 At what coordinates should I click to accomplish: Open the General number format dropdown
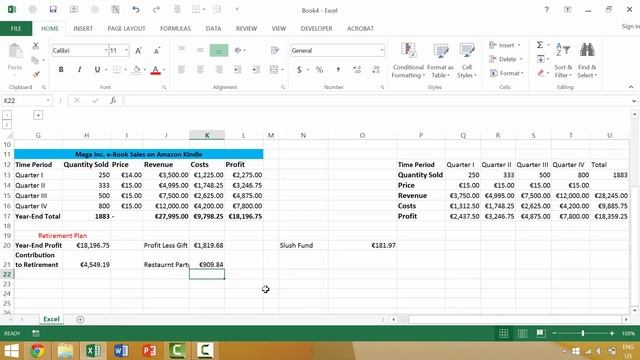382,51
